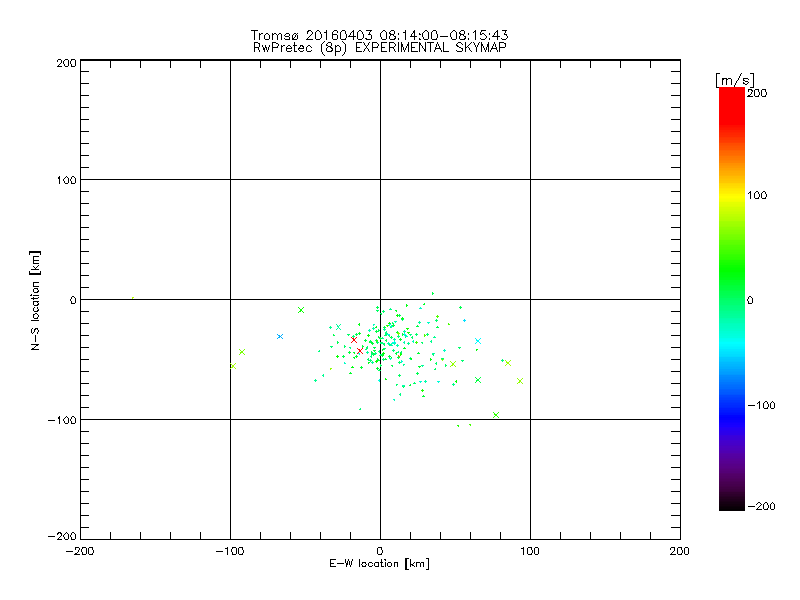This screenshot has height=600, width=800.
Task: Click the colorbar label '200' at top
Action: (758, 93)
